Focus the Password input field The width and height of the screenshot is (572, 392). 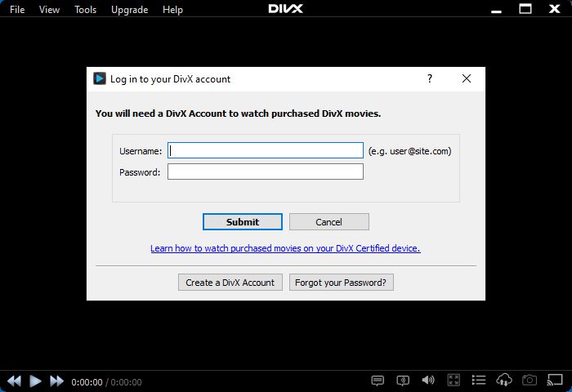(266, 171)
